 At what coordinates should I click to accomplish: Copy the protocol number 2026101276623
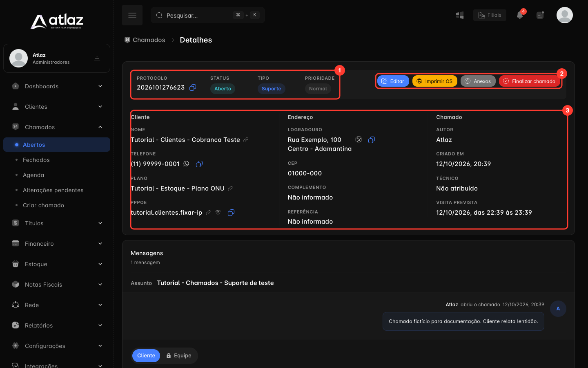pyautogui.click(x=193, y=88)
